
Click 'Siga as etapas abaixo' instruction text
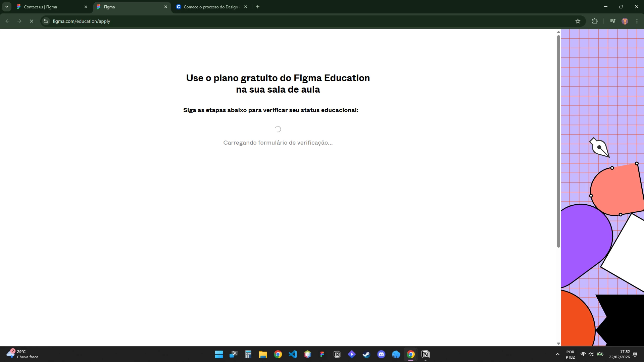click(270, 110)
